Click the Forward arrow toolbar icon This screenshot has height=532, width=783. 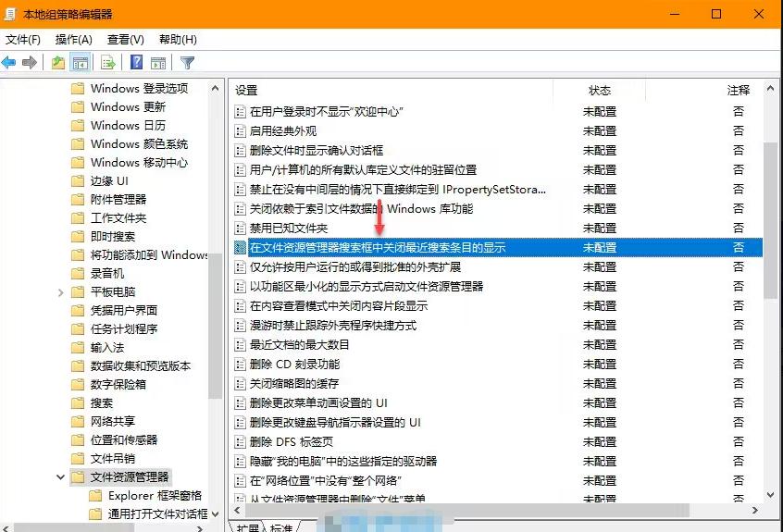(30, 62)
